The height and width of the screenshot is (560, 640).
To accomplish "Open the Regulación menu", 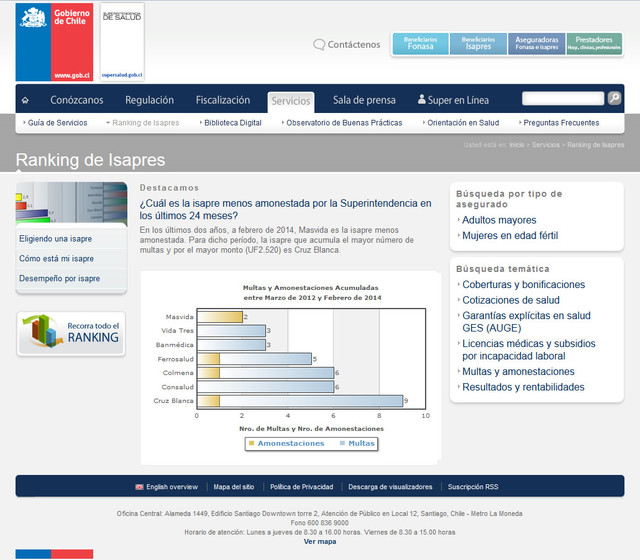I will [149, 100].
